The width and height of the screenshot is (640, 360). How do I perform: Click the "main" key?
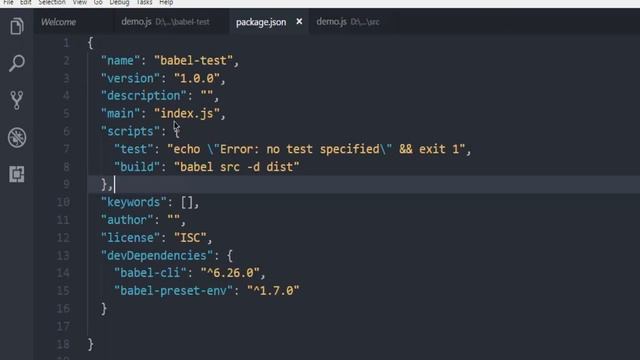pyautogui.click(x=120, y=113)
